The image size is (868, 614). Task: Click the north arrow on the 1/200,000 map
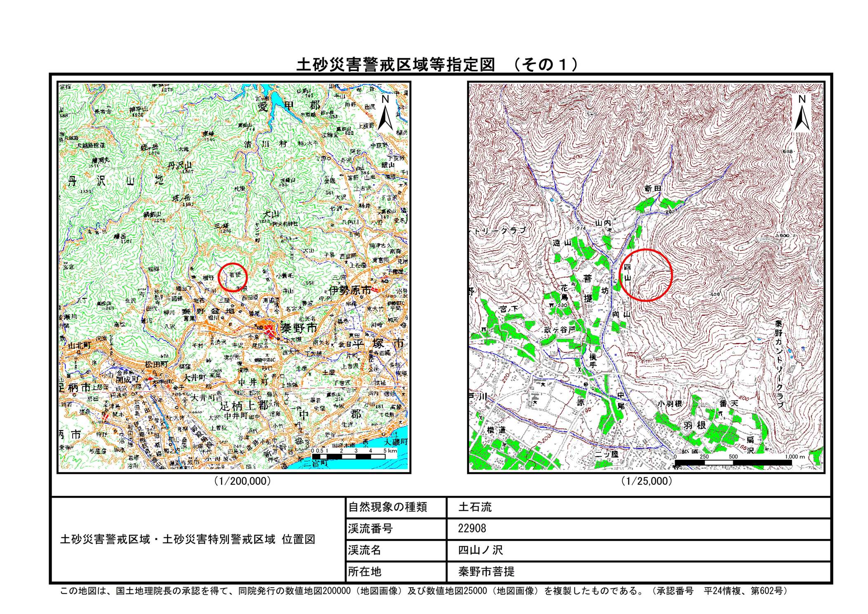coord(385,113)
